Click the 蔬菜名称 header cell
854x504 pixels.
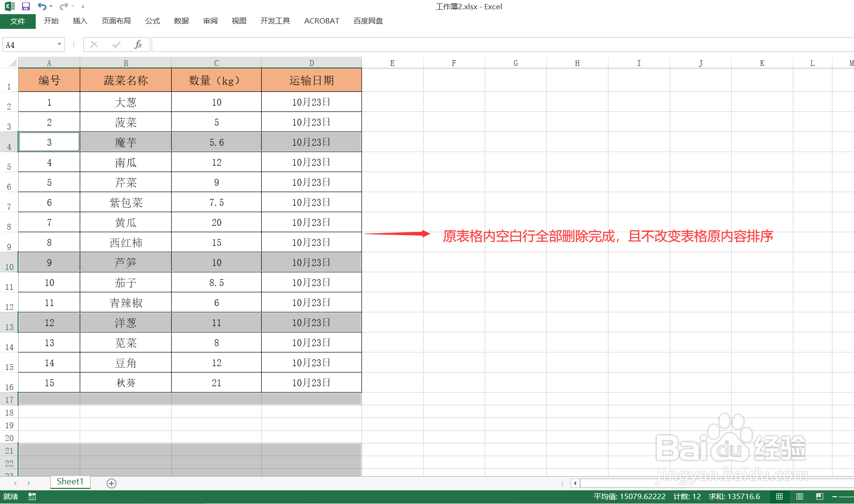[x=126, y=80]
